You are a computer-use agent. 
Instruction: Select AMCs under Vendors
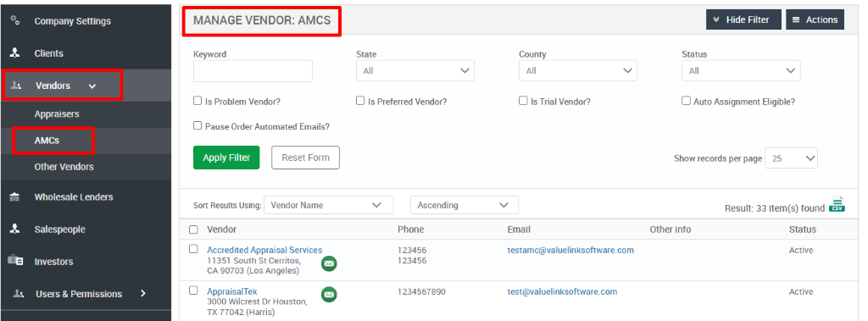click(x=47, y=141)
